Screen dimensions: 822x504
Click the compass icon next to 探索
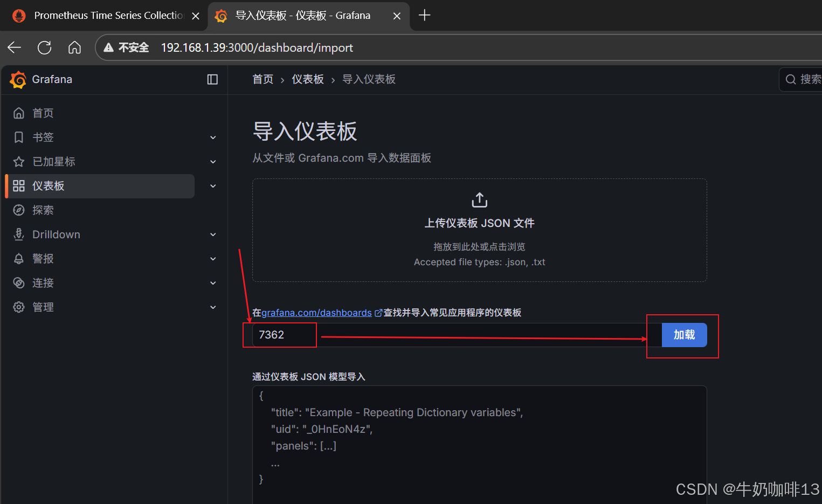pos(19,210)
